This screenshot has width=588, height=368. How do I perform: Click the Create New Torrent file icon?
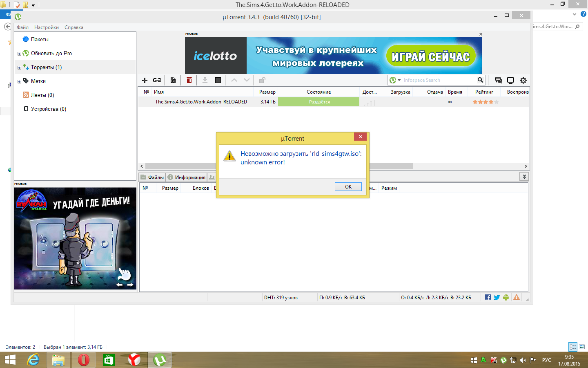click(x=173, y=80)
